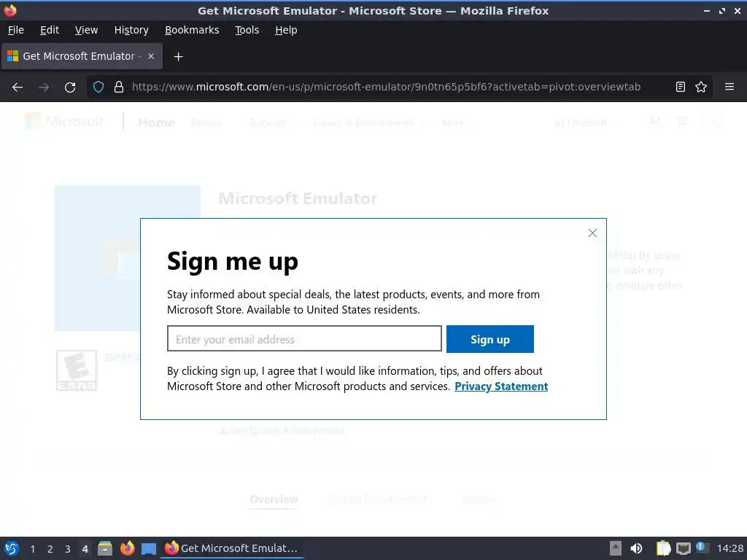Screen dimensions: 747x560
Task: Open the Firefox hamburger menu
Action: point(729,87)
